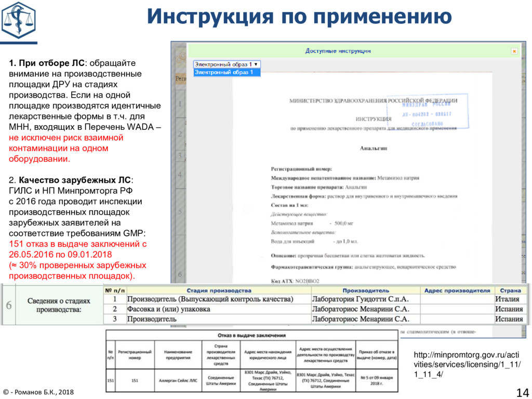Screen dimensions: 532x399
Task: Click the Стадия производства column header
Action: coord(219,290)
